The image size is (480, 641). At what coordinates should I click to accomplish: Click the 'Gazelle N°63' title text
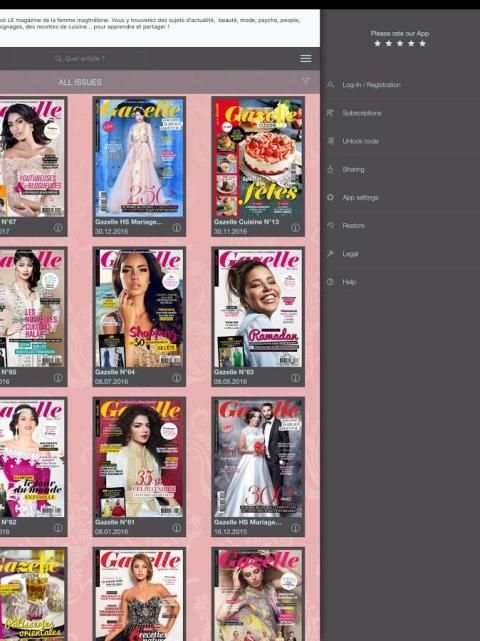tap(233, 372)
